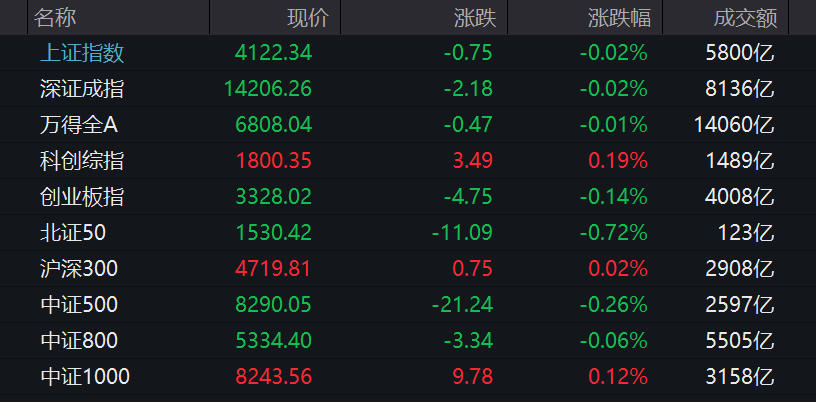Select the 科创综指 row name
Viewport: 816px width, 402px height.
click(x=82, y=161)
